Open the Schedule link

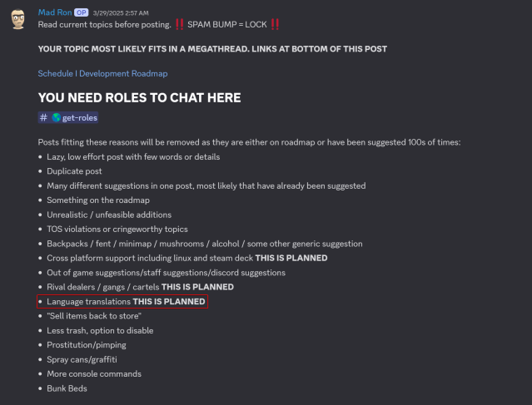(55, 74)
